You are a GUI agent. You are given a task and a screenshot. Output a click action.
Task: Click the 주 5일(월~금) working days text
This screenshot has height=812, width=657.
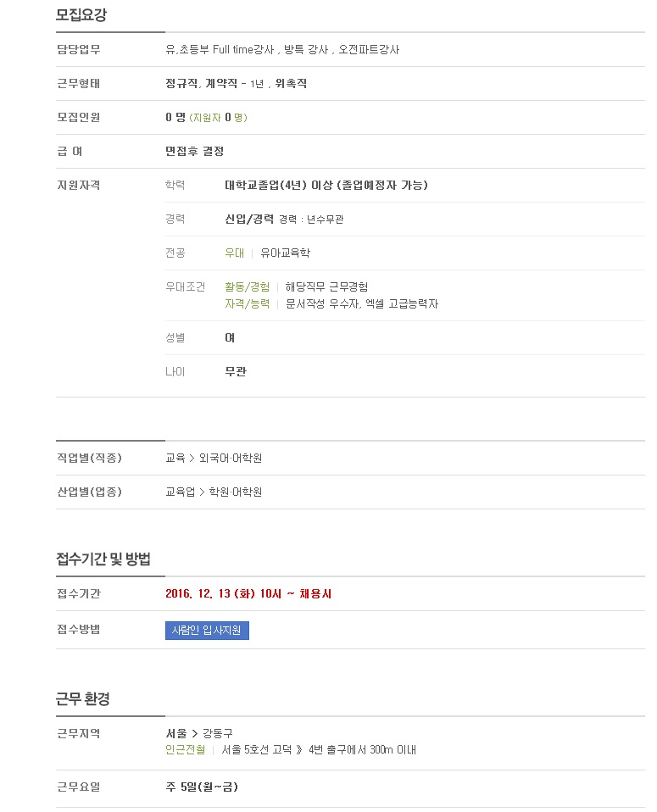202,787
